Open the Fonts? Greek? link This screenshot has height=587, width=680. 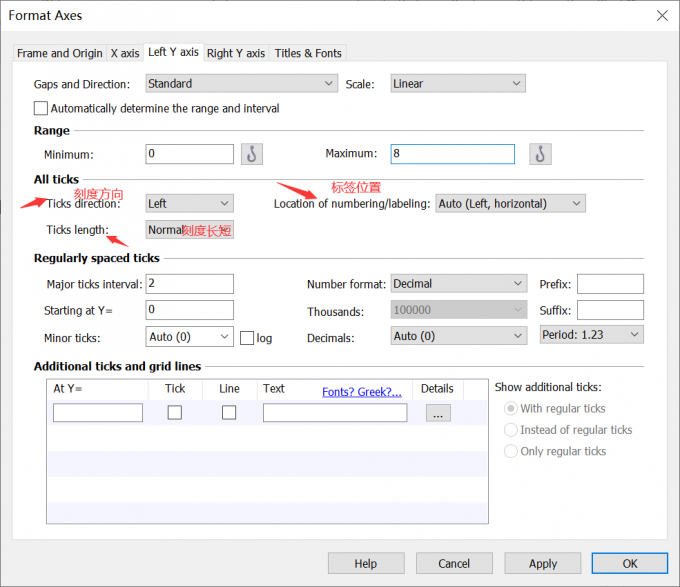coord(361,392)
